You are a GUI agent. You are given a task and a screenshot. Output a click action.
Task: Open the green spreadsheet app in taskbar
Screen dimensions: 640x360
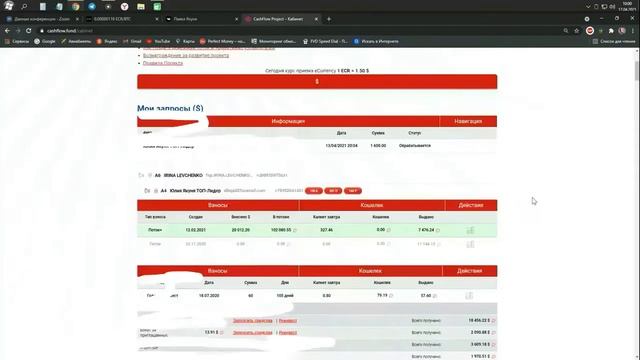pos(157,7)
